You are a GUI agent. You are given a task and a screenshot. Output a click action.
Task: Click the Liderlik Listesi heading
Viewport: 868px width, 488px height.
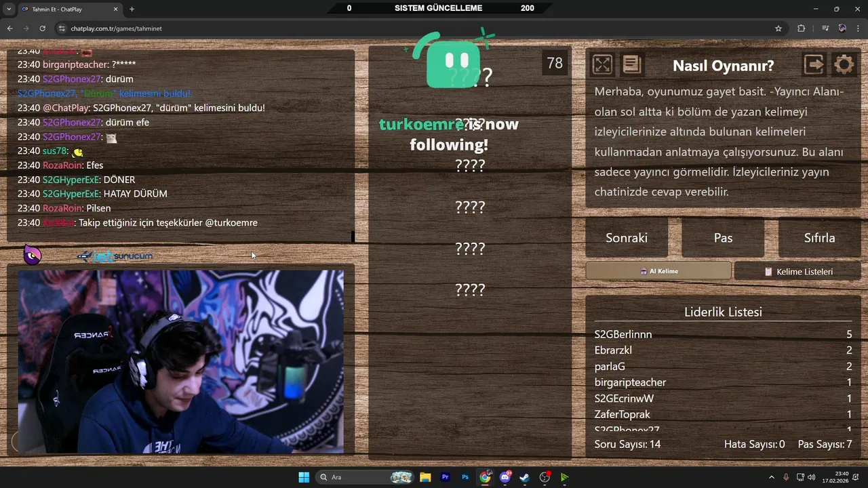pos(723,312)
